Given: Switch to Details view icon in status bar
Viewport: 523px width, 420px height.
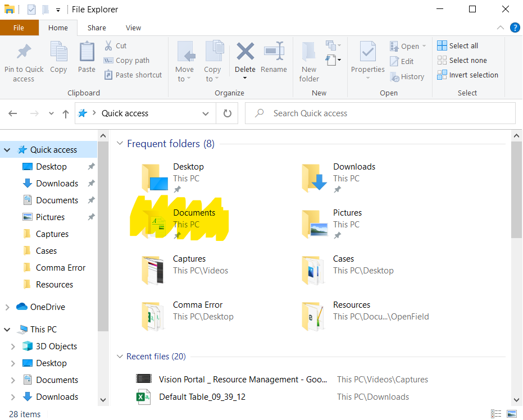Looking at the screenshot, I should [x=496, y=414].
